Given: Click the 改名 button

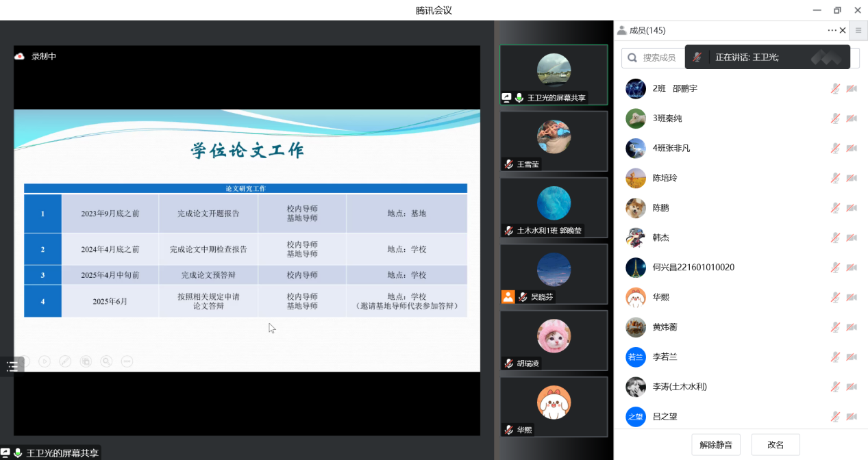Looking at the screenshot, I should pos(776,445).
